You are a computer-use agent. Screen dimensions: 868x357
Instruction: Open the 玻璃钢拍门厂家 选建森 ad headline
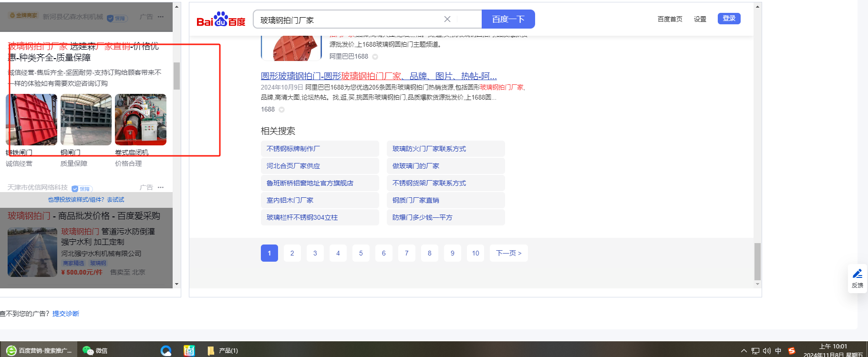pos(83,52)
